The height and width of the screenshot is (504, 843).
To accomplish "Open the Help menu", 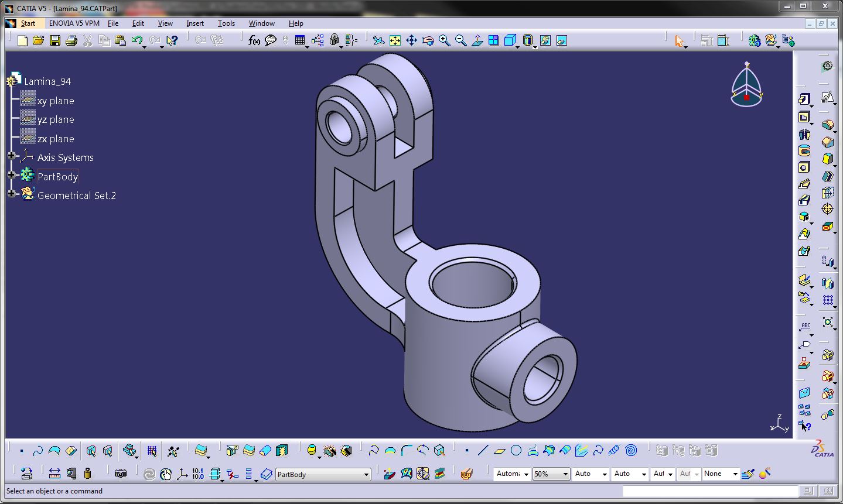I will [x=296, y=23].
